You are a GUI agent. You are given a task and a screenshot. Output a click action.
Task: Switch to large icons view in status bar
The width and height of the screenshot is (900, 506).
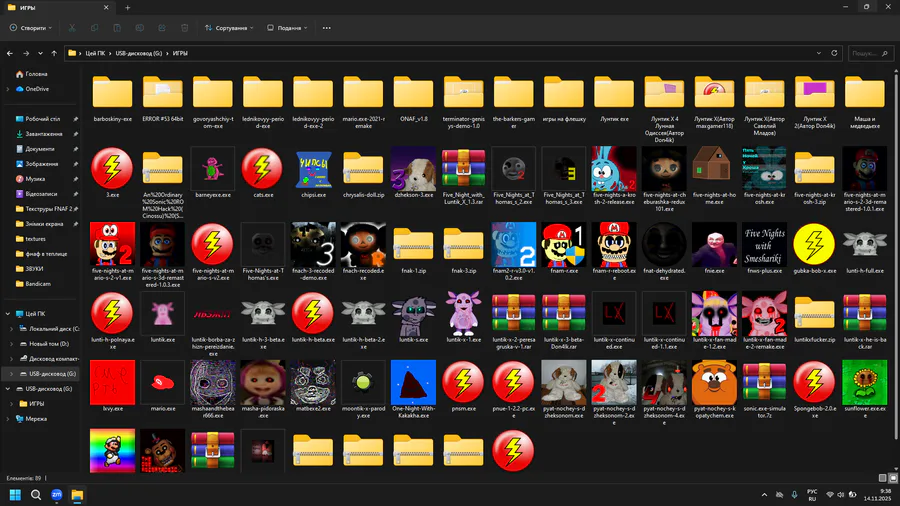click(893, 477)
